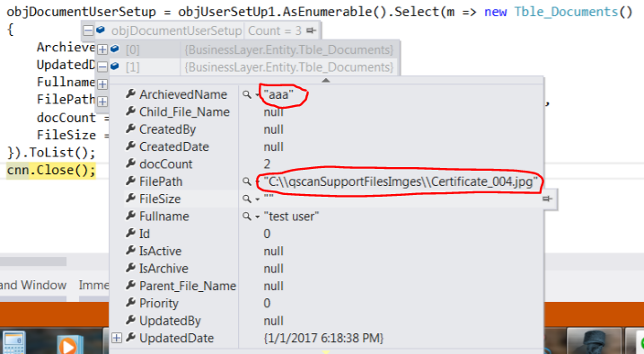The image size is (644, 354).
Task: Click the Count = 3 value
Action: (x=275, y=31)
